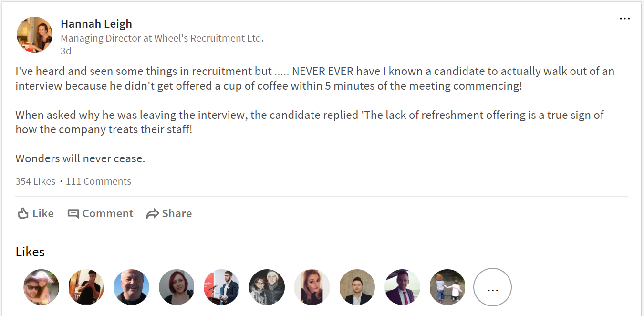
Task: Click the liker avatar with pink hat
Action: [x=42, y=287]
